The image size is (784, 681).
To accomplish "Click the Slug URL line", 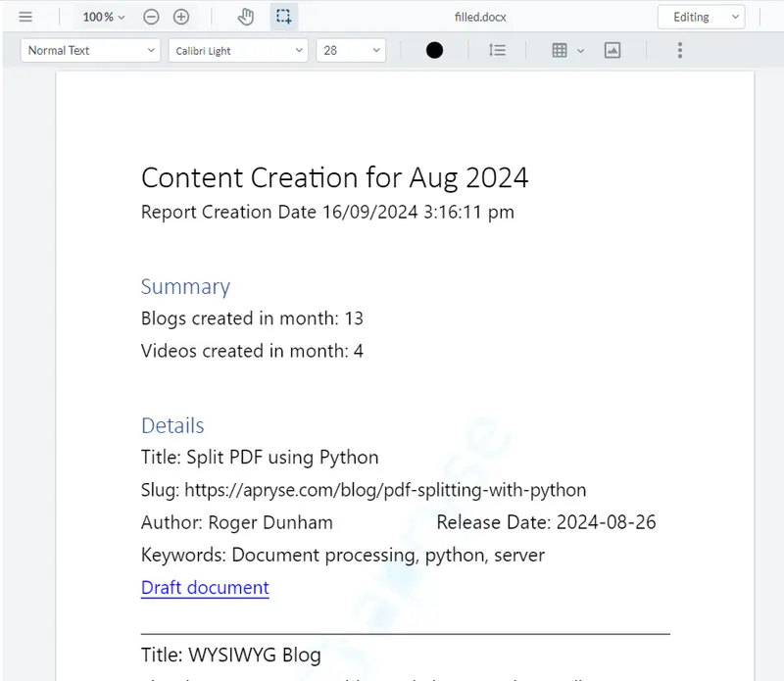I will 364,490.
